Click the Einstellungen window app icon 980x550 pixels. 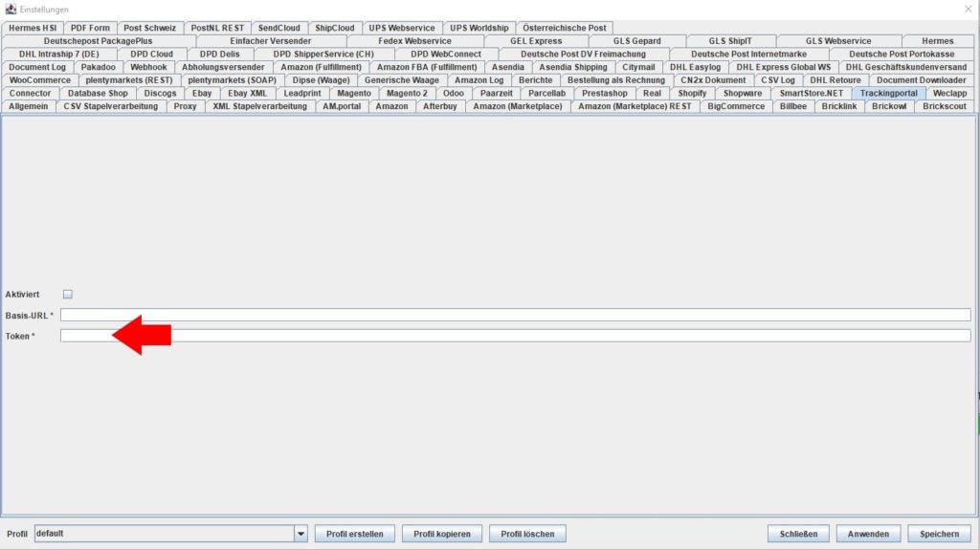[x=11, y=9]
